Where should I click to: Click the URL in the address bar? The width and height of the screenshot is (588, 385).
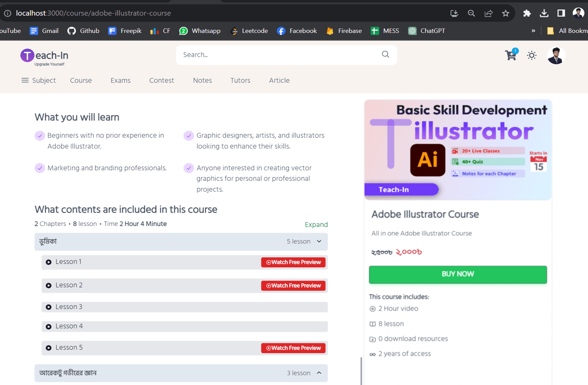point(93,13)
